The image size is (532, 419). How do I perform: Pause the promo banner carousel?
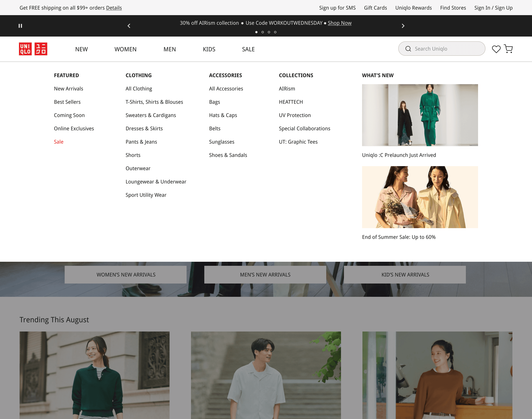pos(20,26)
